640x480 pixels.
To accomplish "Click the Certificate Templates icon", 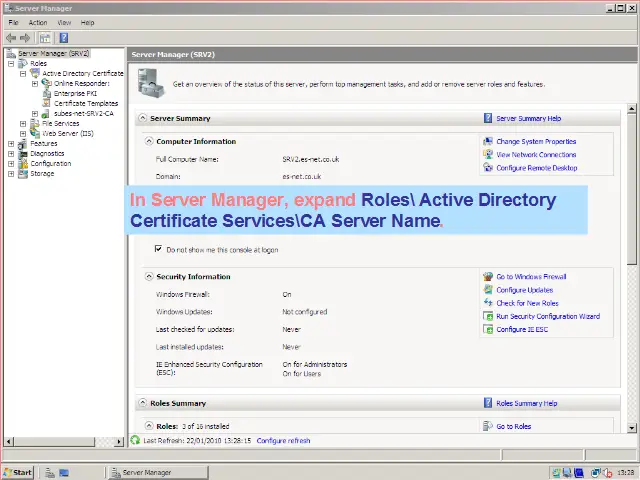I will coord(47,103).
